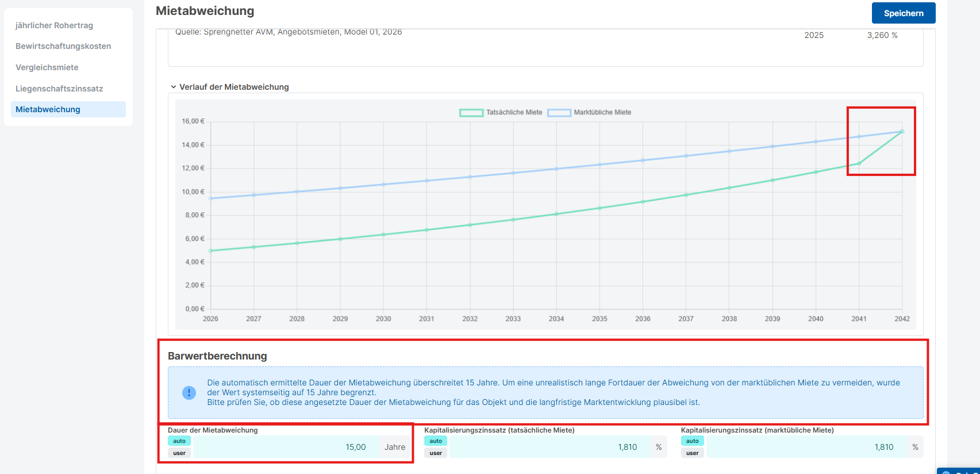The height and width of the screenshot is (474, 980).
Task: Focus Kapitalisierungszinssatz (marktübliche Miete) value field
Action: [x=805, y=447]
